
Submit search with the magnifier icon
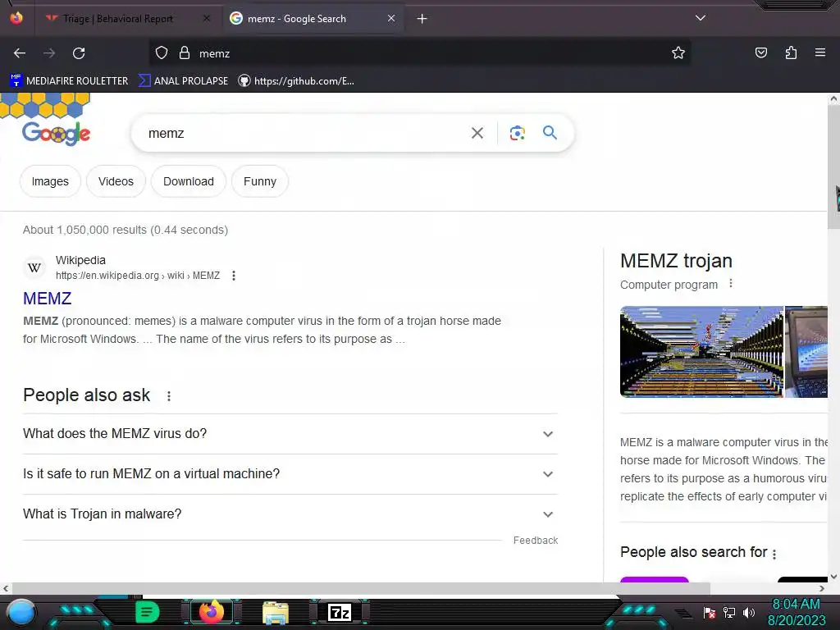click(550, 132)
